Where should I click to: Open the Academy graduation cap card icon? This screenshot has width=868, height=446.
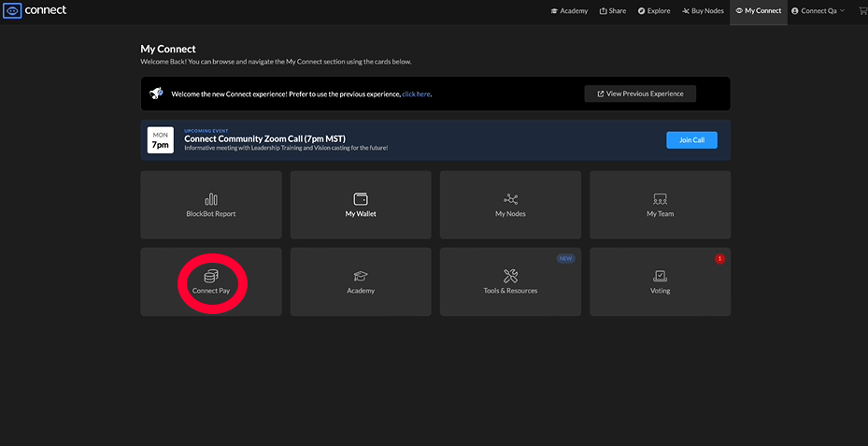(361, 276)
